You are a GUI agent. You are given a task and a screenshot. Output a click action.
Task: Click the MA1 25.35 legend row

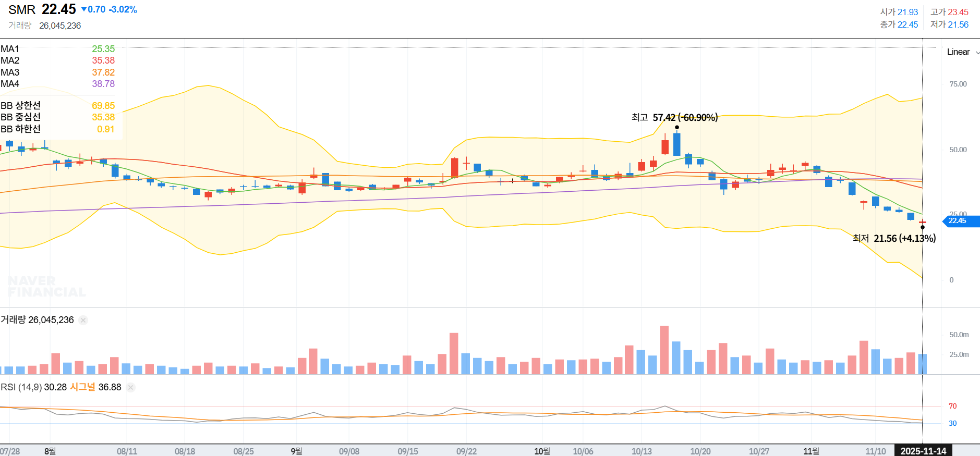pos(57,49)
